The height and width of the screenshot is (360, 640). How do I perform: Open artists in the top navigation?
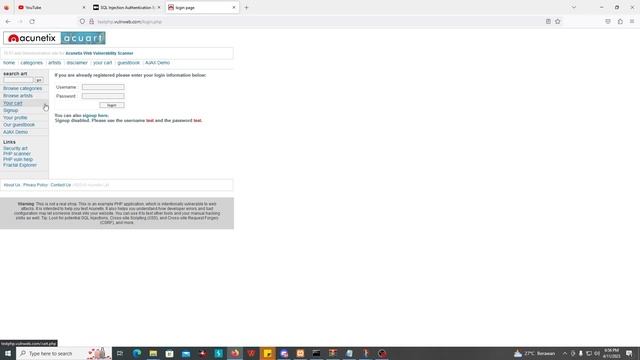click(x=54, y=63)
